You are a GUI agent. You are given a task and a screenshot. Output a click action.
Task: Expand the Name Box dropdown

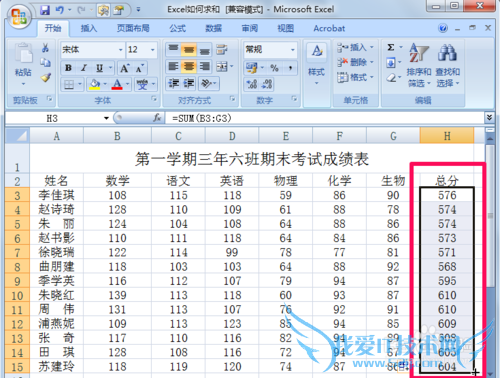click(106, 118)
